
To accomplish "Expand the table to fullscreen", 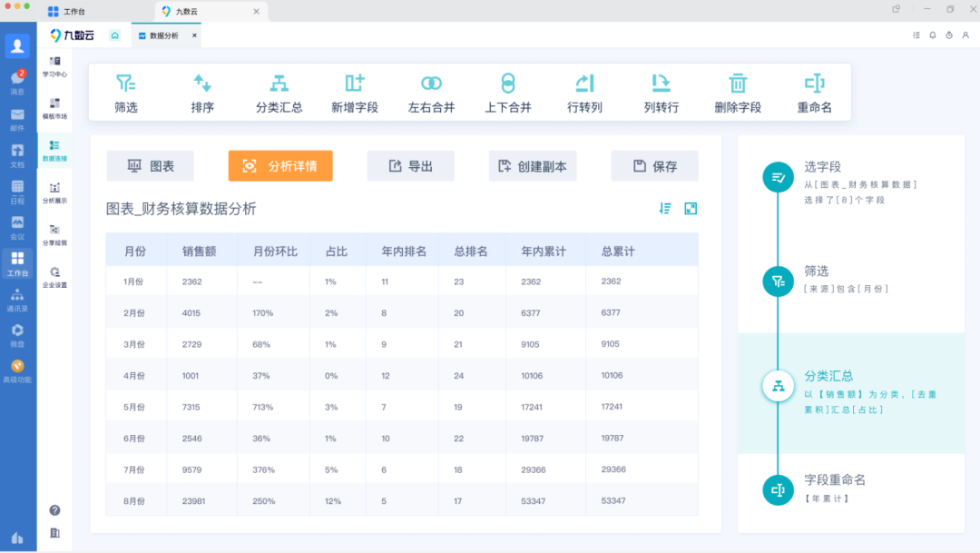I will pos(691,209).
